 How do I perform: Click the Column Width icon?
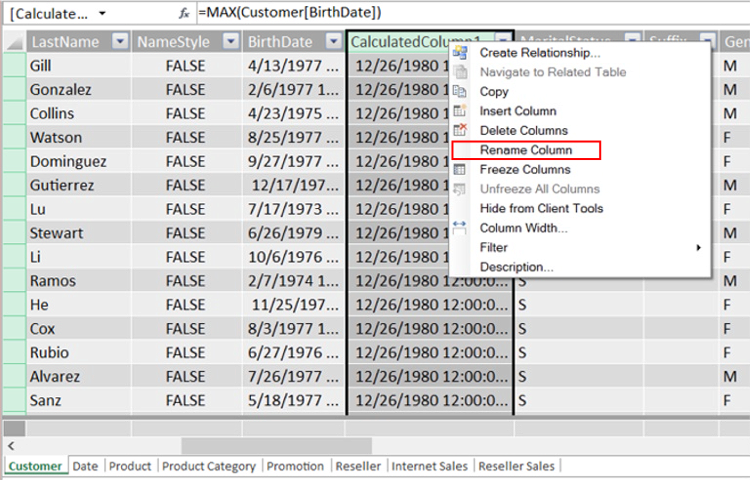[460, 228]
